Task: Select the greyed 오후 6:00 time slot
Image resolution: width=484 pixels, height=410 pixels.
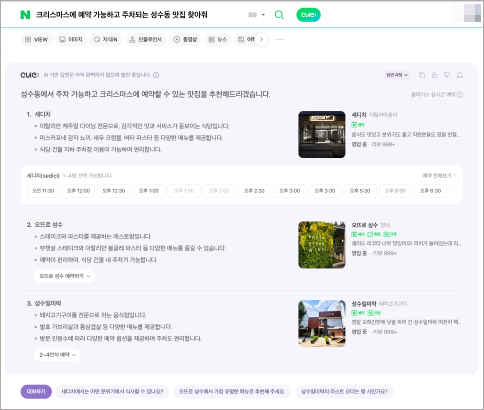Action: tap(395, 191)
